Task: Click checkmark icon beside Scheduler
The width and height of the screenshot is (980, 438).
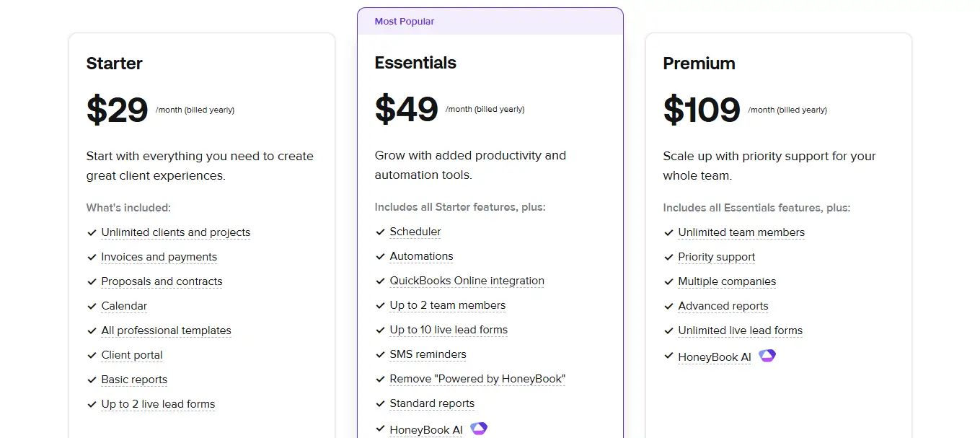Action: pos(380,232)
